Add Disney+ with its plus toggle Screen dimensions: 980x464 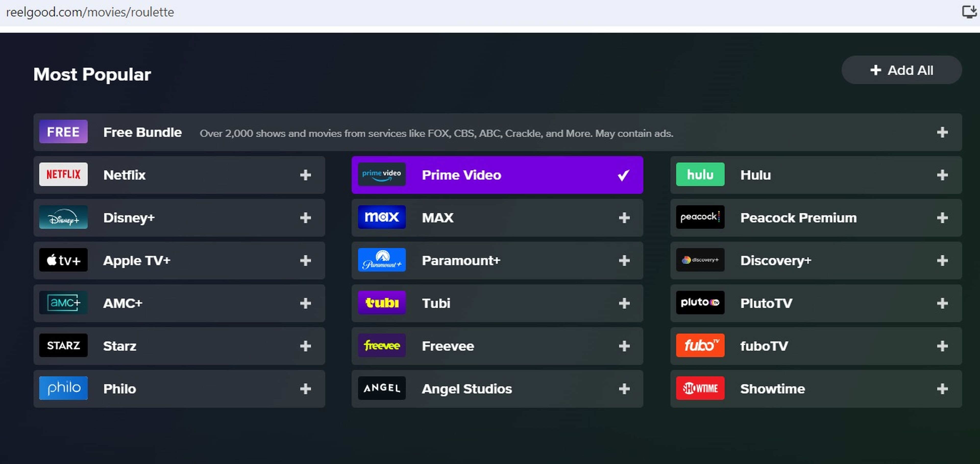(x=305, y=218)
